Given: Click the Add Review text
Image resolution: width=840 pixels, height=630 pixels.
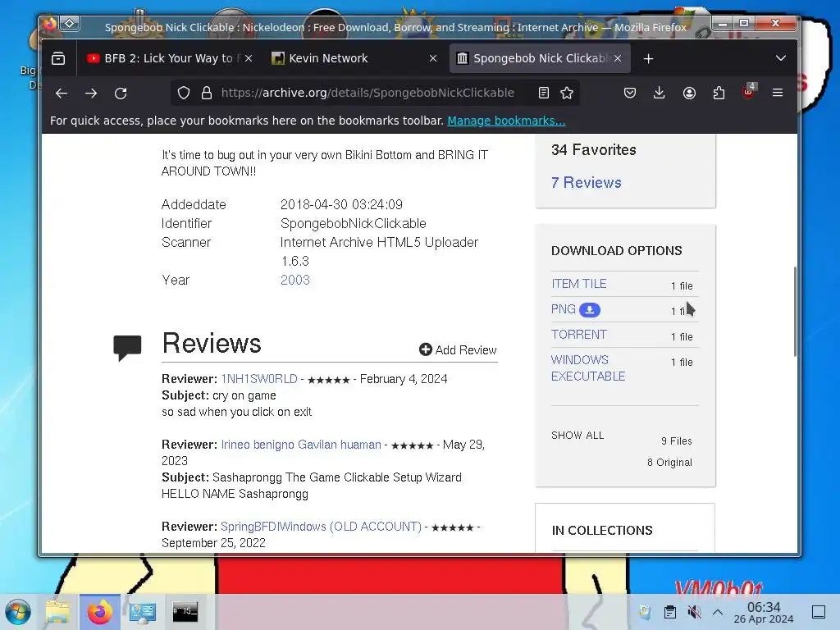Looking at the screenshot, I should point(466,350).
